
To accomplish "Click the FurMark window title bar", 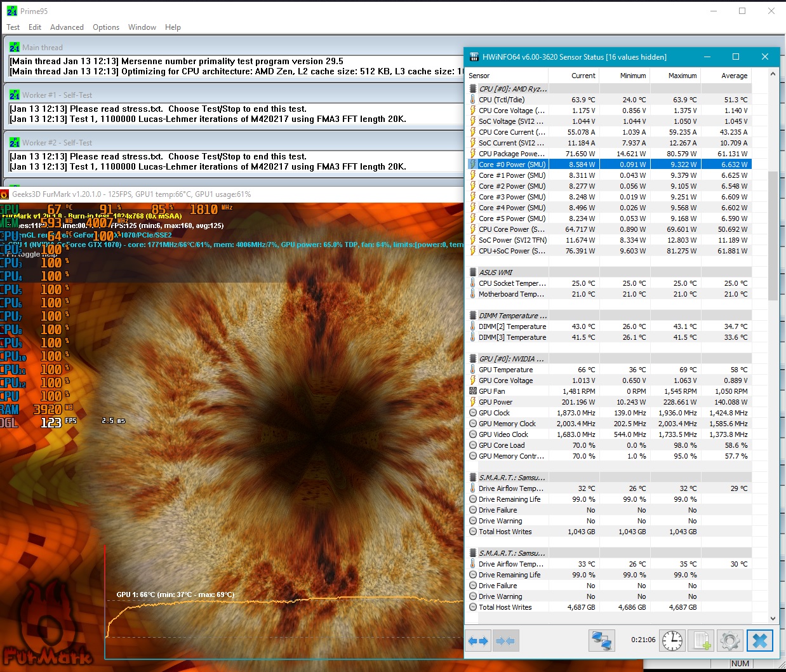I will [232, 194].
